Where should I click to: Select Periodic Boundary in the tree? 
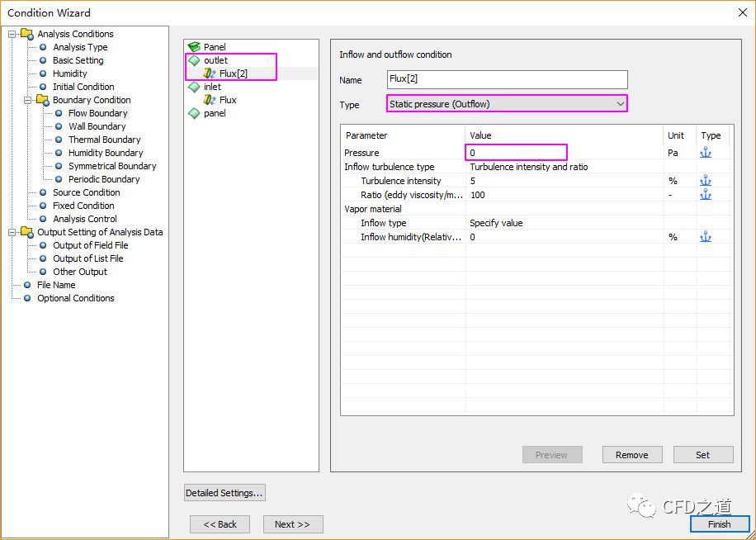pyautogui.click(x=104, y=179)
